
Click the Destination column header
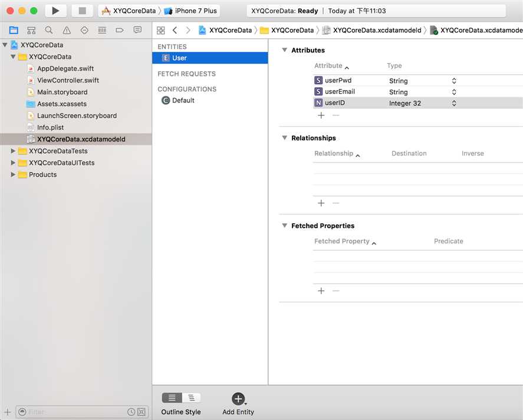(x=409, y=153)
